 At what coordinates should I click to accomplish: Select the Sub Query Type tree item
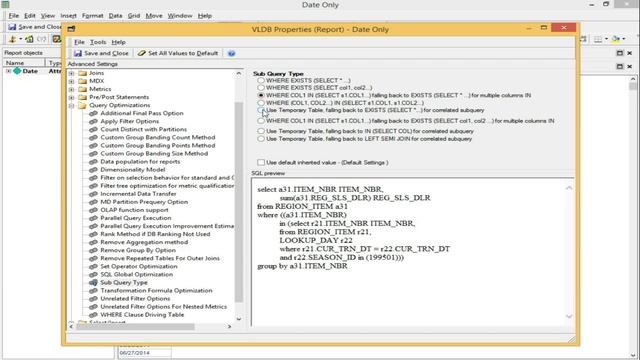124,282
